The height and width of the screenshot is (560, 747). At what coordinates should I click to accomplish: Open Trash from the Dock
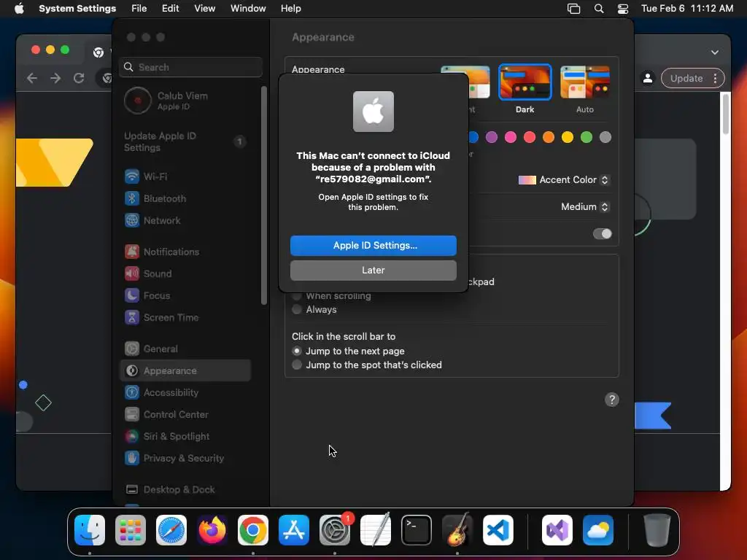(x=657, y=530)
